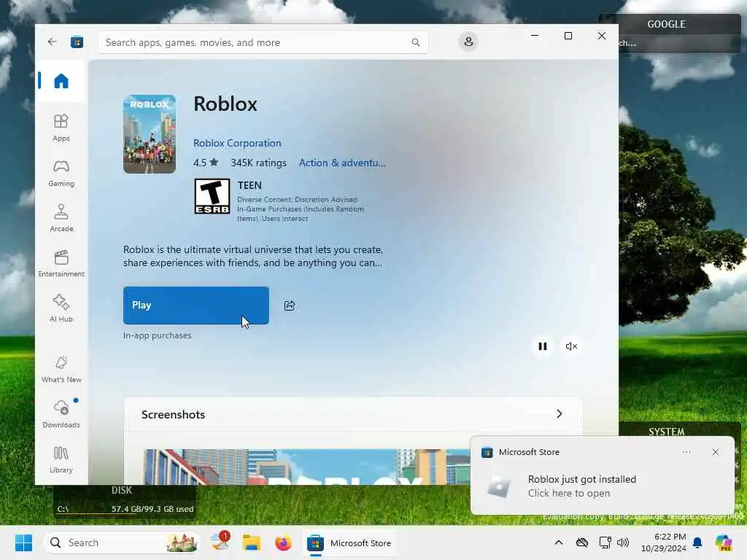Click the DISK widget usage text
The width and height of the screenshot is (747, 560).
(152, 509)
